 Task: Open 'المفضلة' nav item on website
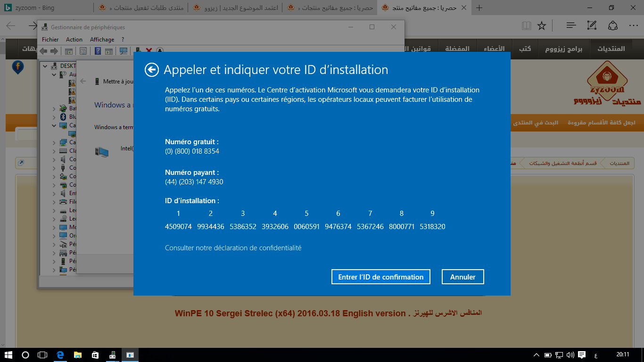pos(457,49)
